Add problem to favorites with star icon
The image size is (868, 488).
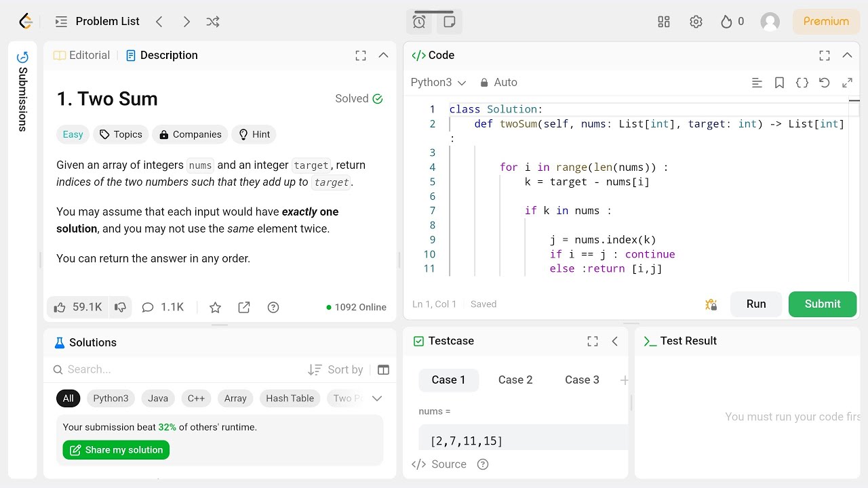215,308
